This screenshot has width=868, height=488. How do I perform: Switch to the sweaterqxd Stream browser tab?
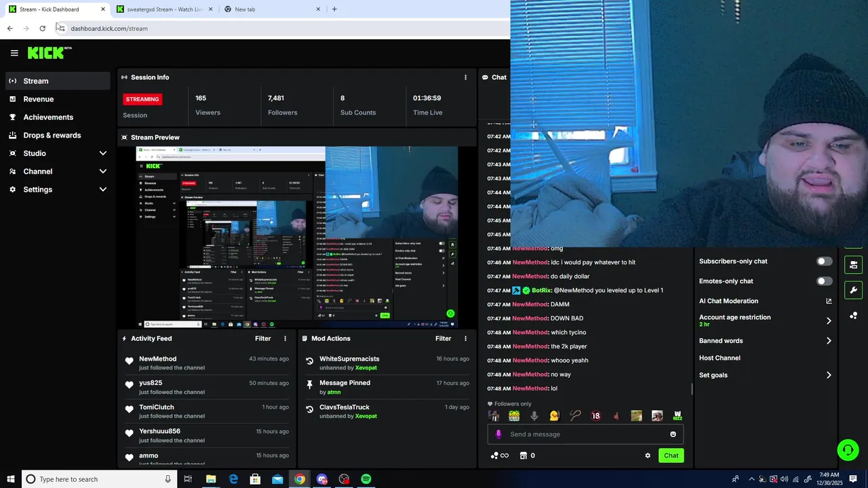(165, 9)
